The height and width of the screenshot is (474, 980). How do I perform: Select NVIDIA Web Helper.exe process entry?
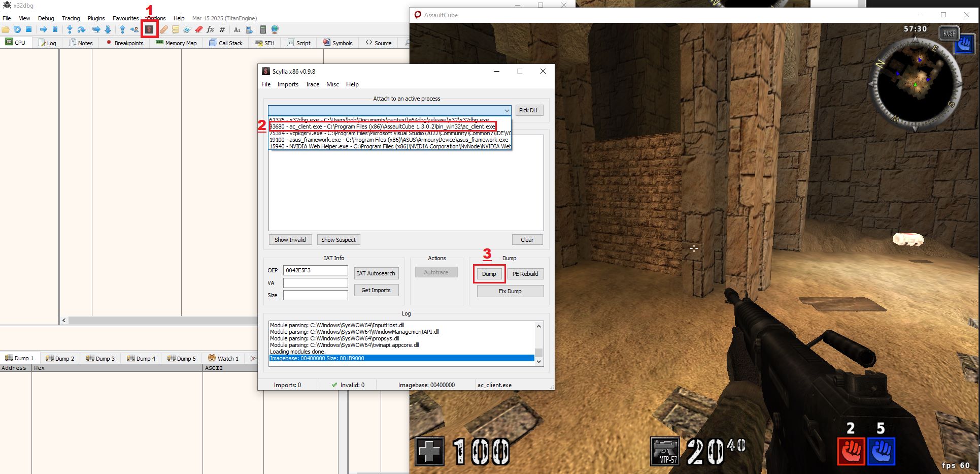coord(390,146)
